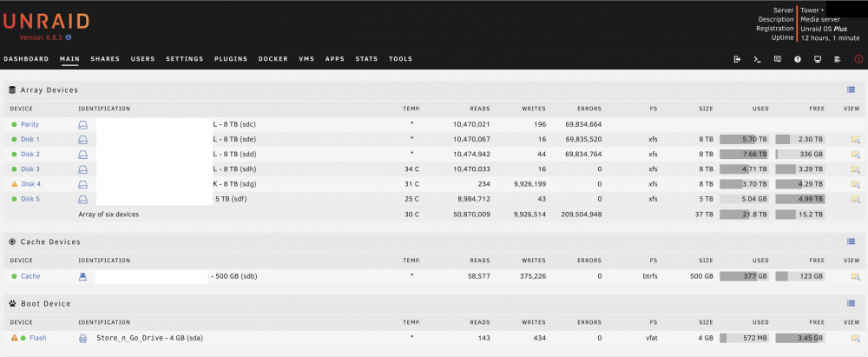Click Disk 4 warning status indicator
The image size is (868, 357).
pyautogui.click(x=15, y=184)
